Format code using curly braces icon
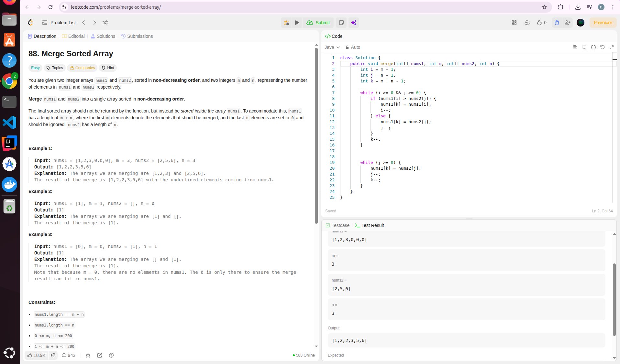Viewport: 620px width, 364px height. (593, 47)
